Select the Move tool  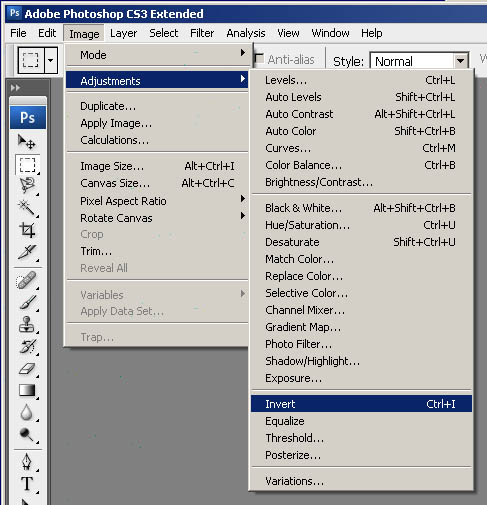[x=27, y=142]
